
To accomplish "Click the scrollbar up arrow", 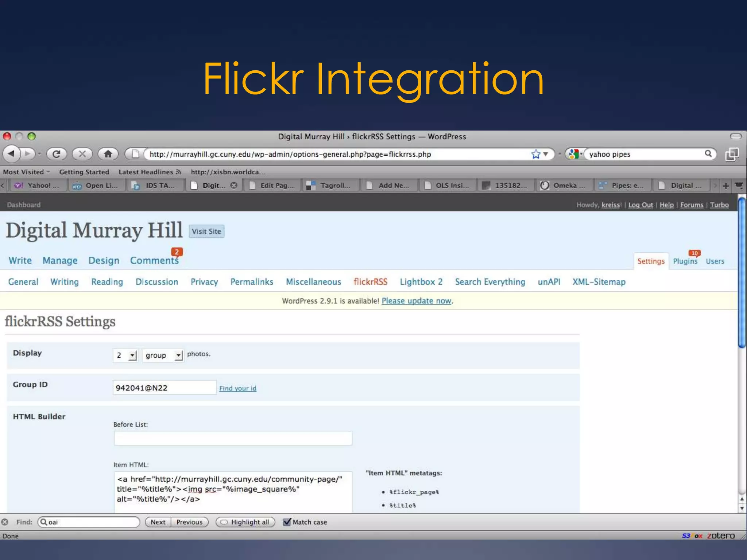I will [742, 499].
